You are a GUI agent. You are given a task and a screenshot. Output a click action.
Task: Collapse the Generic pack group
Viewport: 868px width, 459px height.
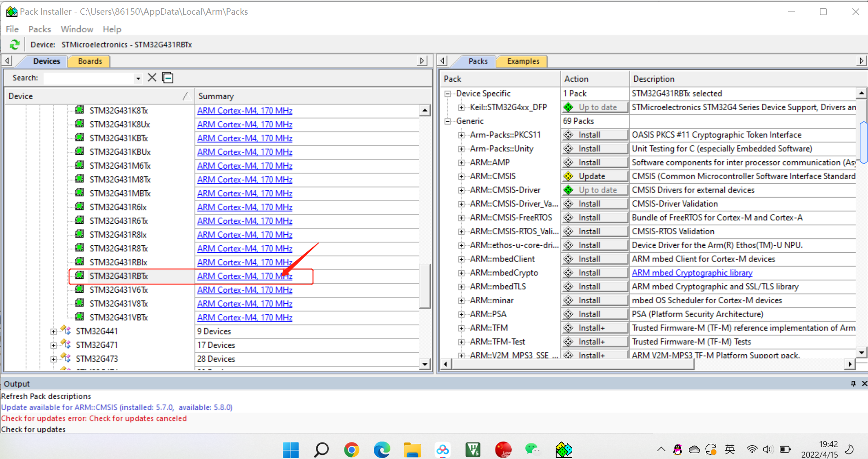point(447,121)
